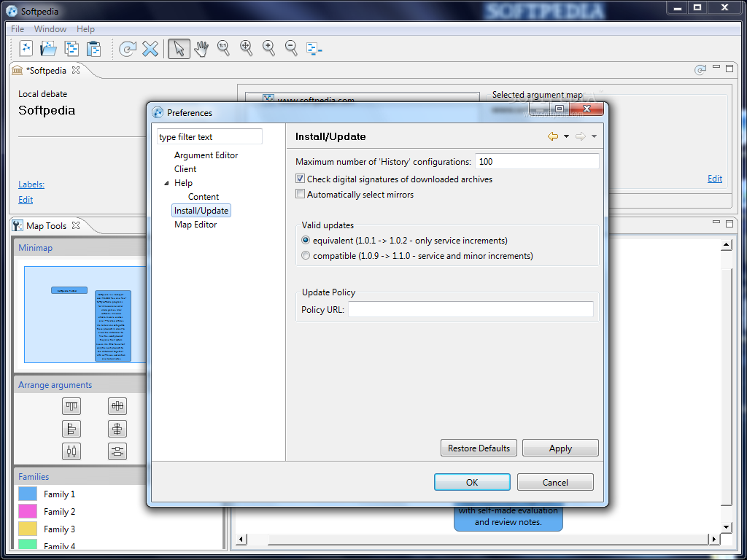Click the yellow Family 3 color swatch

coord(28,529)
